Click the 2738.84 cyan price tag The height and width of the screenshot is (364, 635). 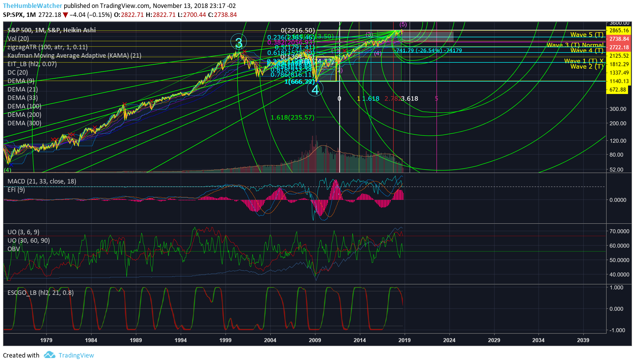click(x=619, y=39)
